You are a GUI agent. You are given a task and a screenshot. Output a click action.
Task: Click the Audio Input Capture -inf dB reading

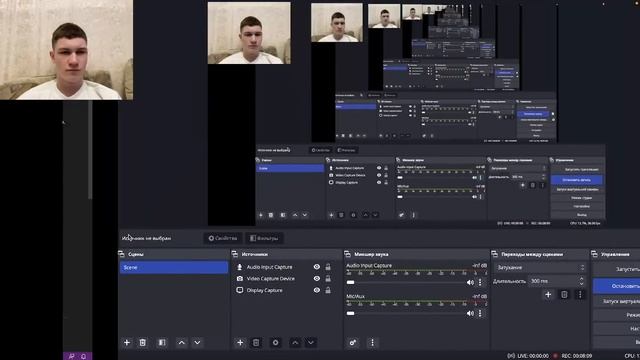[479, 265]
